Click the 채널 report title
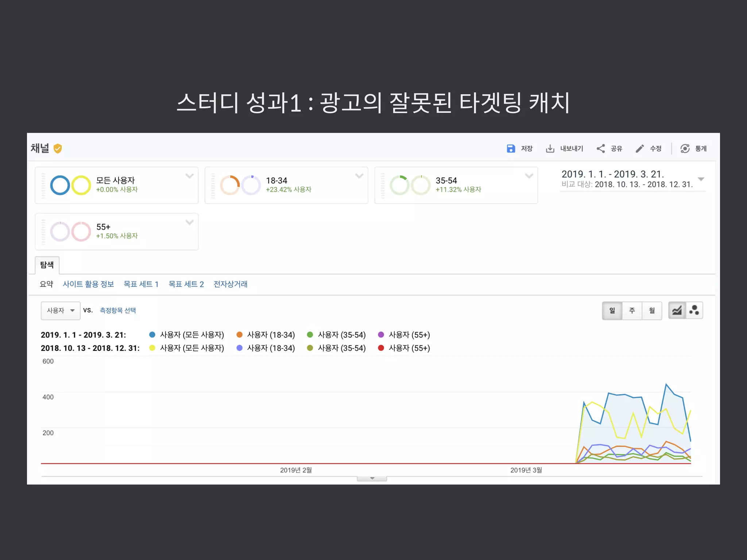 (x=40, y=148)
